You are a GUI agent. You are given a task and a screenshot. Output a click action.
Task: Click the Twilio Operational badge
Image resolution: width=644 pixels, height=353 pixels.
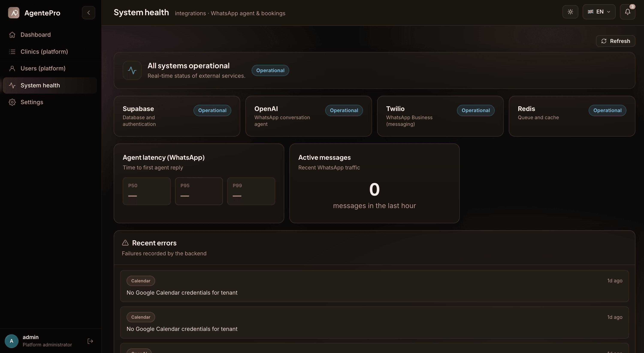coord(476,110)
